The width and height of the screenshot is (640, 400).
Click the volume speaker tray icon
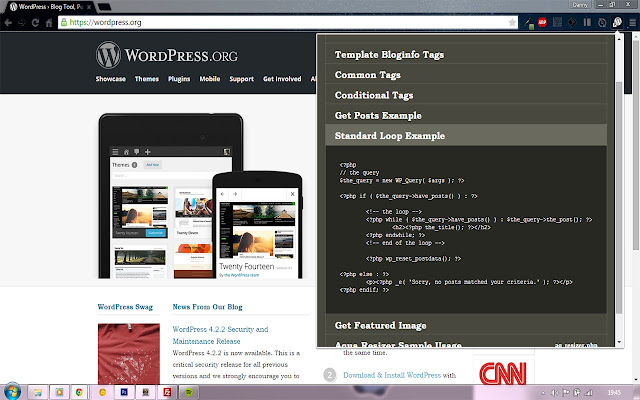pyautogui.click(x=555, y=393)
